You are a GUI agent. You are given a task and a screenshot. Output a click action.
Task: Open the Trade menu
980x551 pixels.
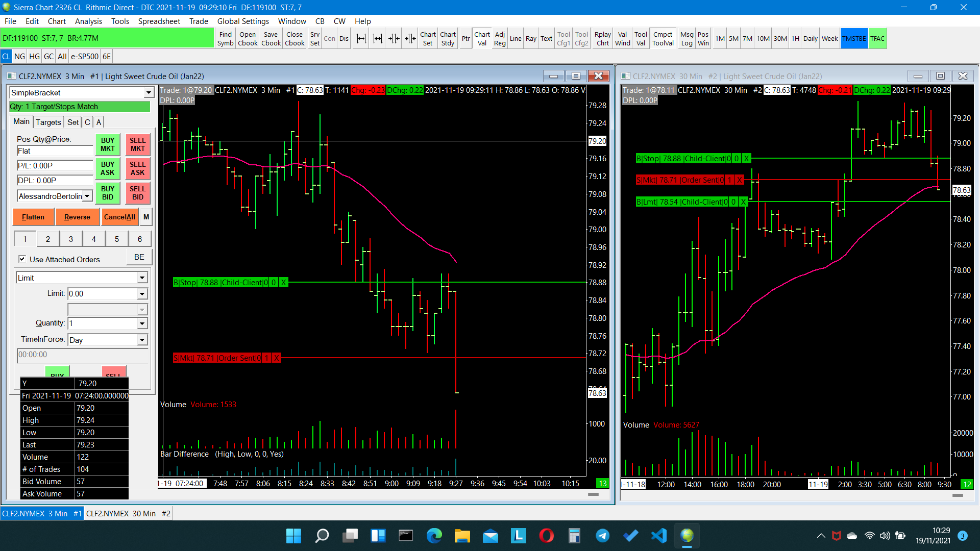[x=199, y=21]
